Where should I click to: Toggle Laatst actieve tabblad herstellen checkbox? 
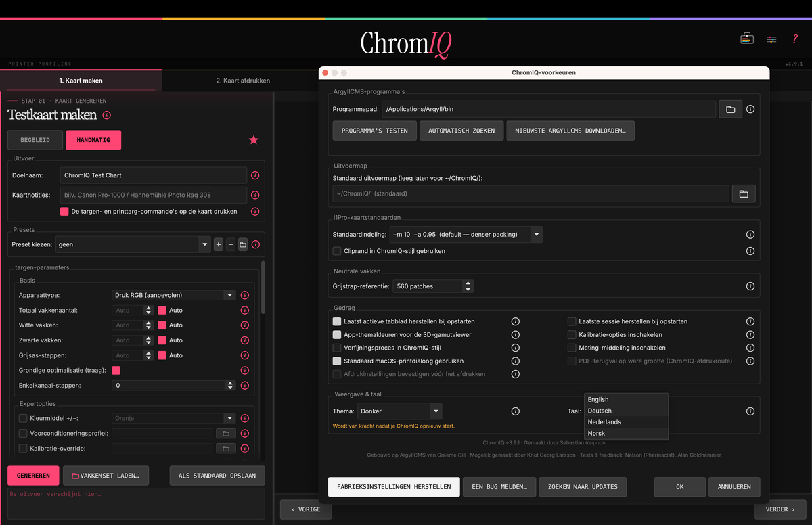click(x=337, y=321)
